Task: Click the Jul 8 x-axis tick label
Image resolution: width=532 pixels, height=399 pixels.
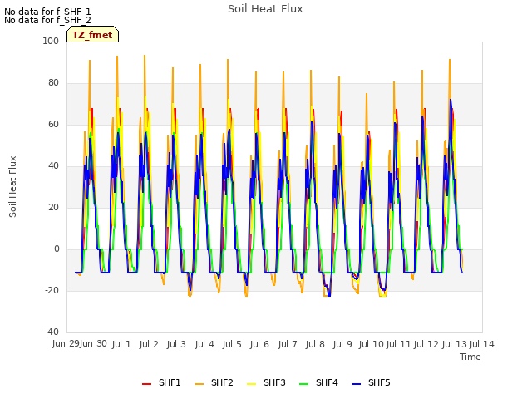Action: pyautogui.click(x=315, y=344)
